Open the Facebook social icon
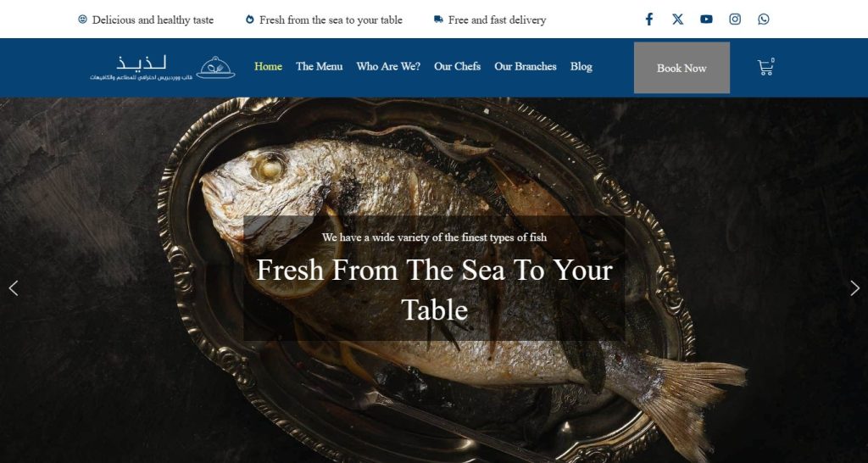The image size is (868, 463). point(648,20)
